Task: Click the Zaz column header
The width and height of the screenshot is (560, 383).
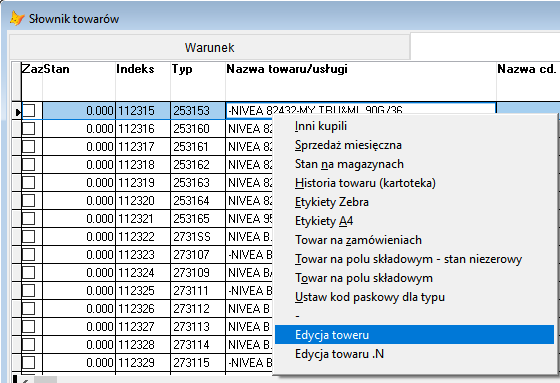Action: pos(32,81)
